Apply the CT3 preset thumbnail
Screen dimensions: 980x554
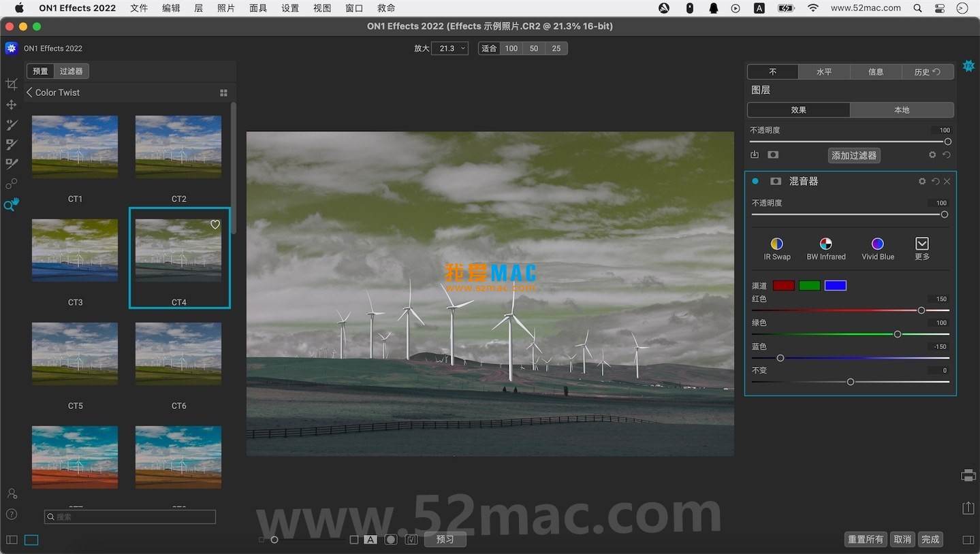click(75, 250)
